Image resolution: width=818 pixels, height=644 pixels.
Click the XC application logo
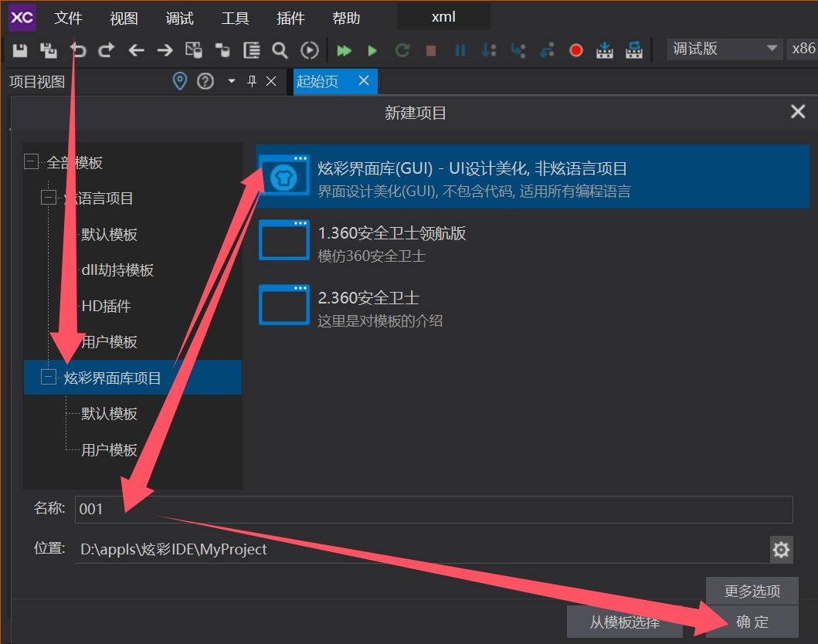(x=22, y=18)
